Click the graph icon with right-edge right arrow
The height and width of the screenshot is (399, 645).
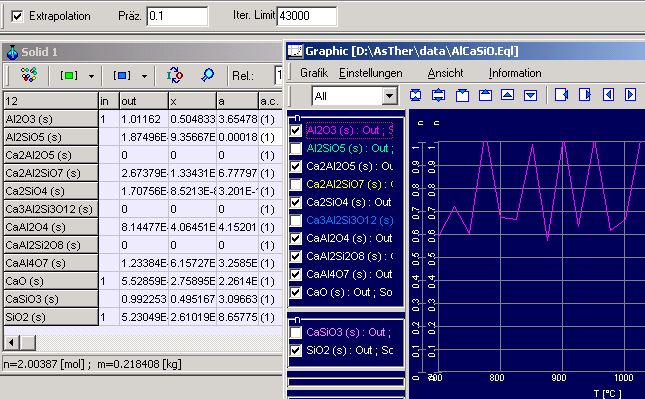coord(585,95)
